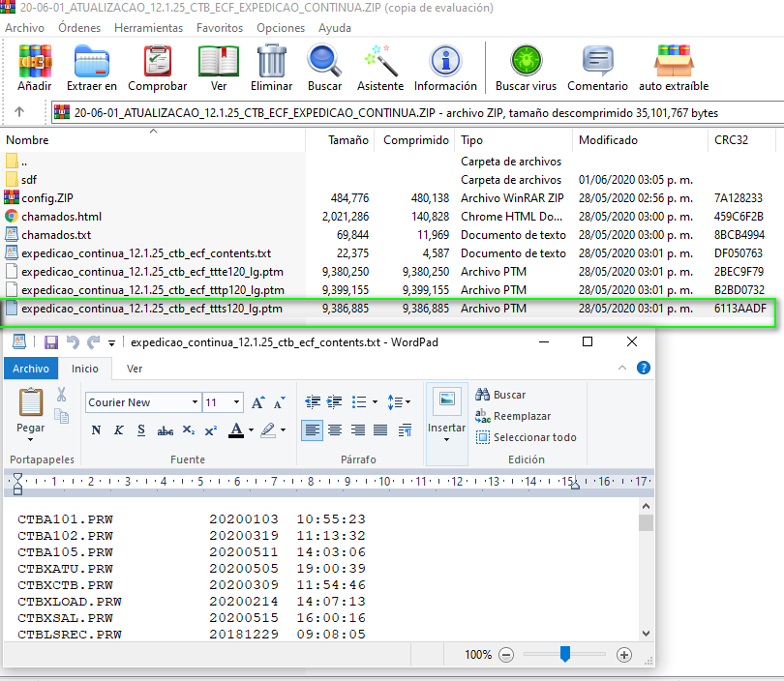Go up one folder level arrow
Viewport: 784px width, 681px height.
[x=19, y=112]
